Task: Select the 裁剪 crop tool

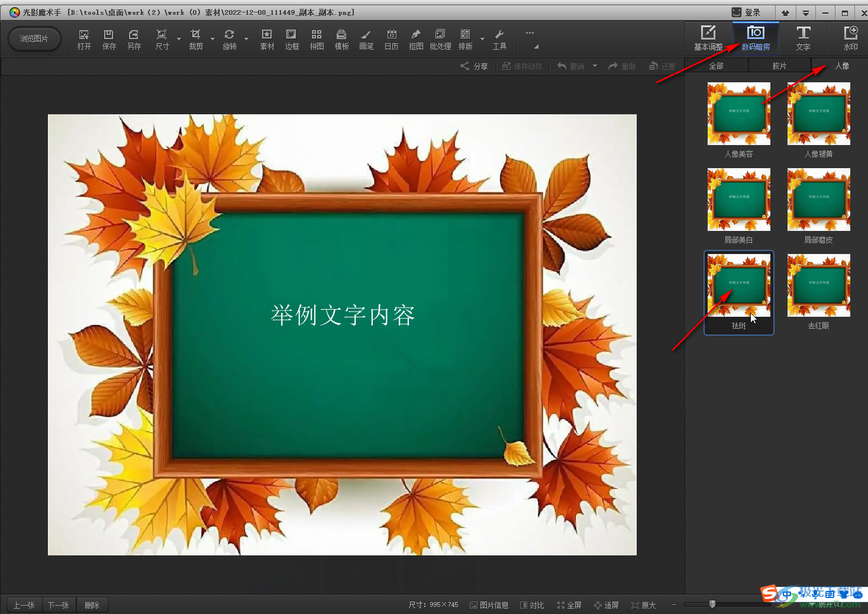Action: tap(196, 40)
